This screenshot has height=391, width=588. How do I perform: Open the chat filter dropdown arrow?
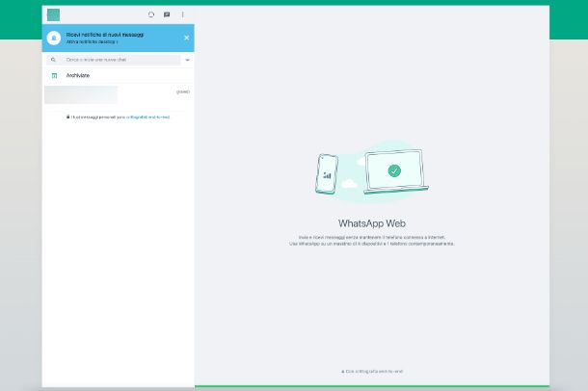(x=188, y=60)
